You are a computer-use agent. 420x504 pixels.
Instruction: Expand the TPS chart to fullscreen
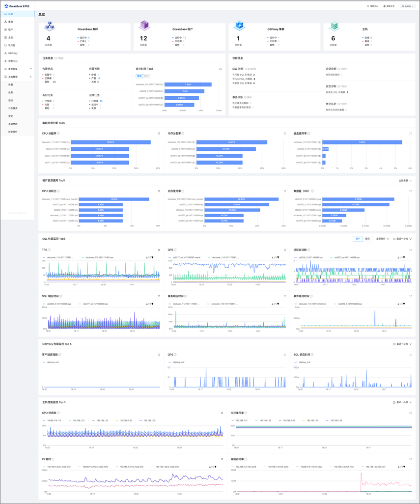pyautogui.click(x=159, y=250)
